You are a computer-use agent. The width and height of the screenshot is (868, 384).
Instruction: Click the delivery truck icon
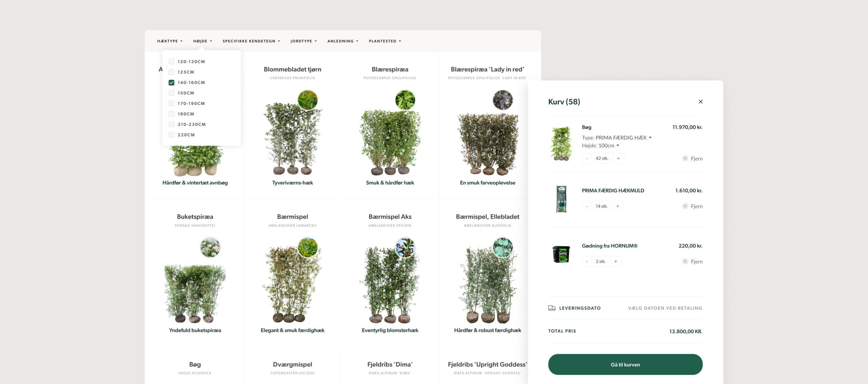pos(552,308)
